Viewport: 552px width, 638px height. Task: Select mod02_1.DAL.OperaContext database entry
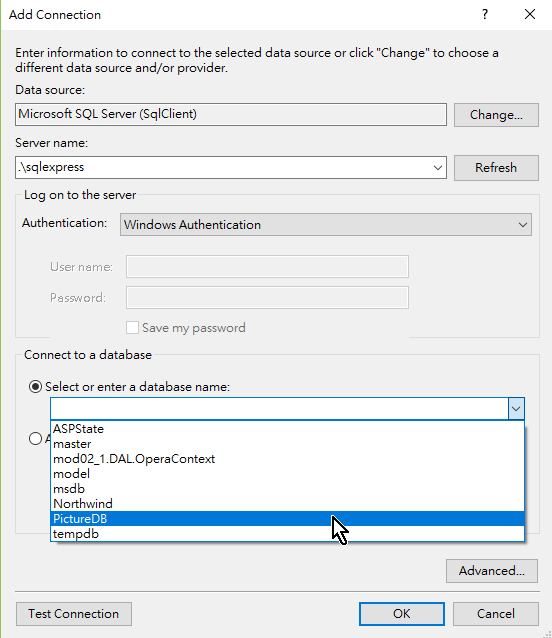[x=287, y=459]
